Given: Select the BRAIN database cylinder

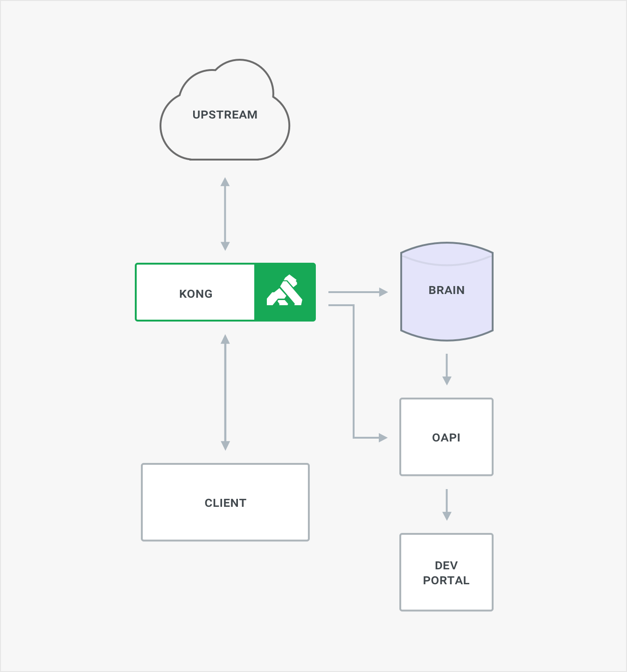Looking at the screenshot, I should (447, 292).
